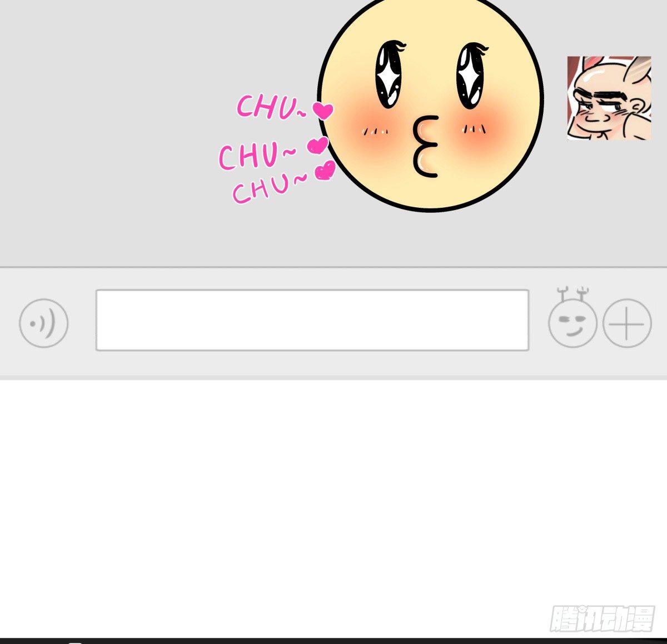Tap the middle pink heart
The width and height of the screenshot is (667, 644).
pos(318,146)
